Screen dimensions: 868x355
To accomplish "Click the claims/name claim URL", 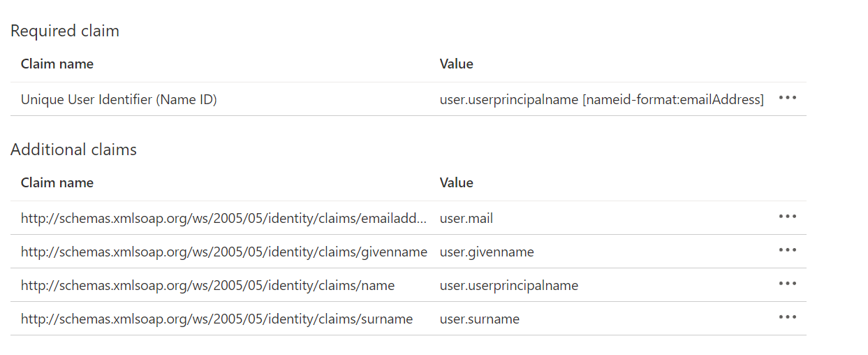I will tap(207, 286).
